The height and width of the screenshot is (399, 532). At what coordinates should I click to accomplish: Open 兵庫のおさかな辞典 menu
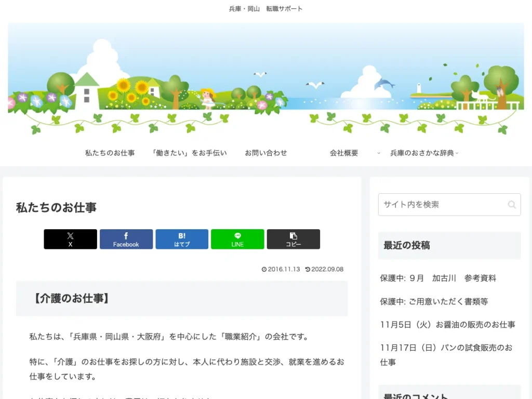pos(422,153)
